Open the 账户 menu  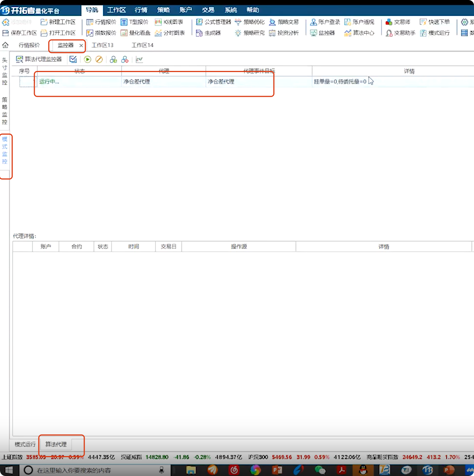[185, 10]
